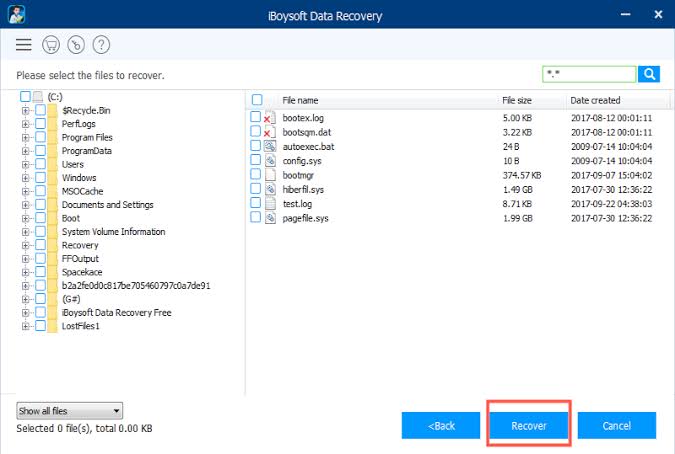Expand the $Recycle.Bin tree node
The width and height of the screenshot is (675, 454).
[25, 111]
